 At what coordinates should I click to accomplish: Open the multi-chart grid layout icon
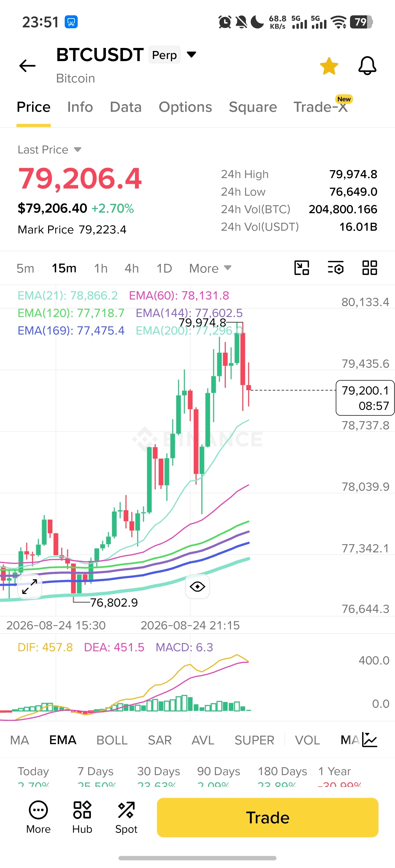[x=369, y=268]
